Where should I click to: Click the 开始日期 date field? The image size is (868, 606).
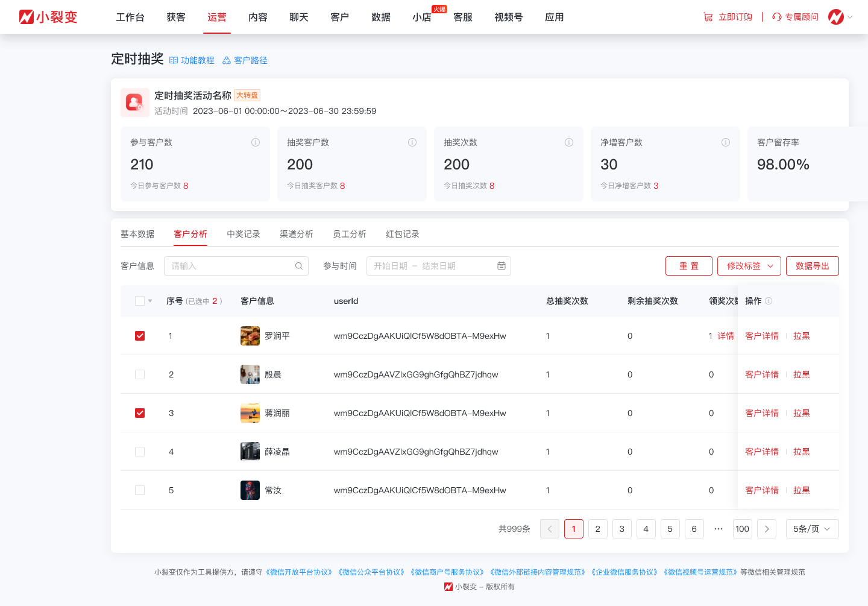click(391, 266)
